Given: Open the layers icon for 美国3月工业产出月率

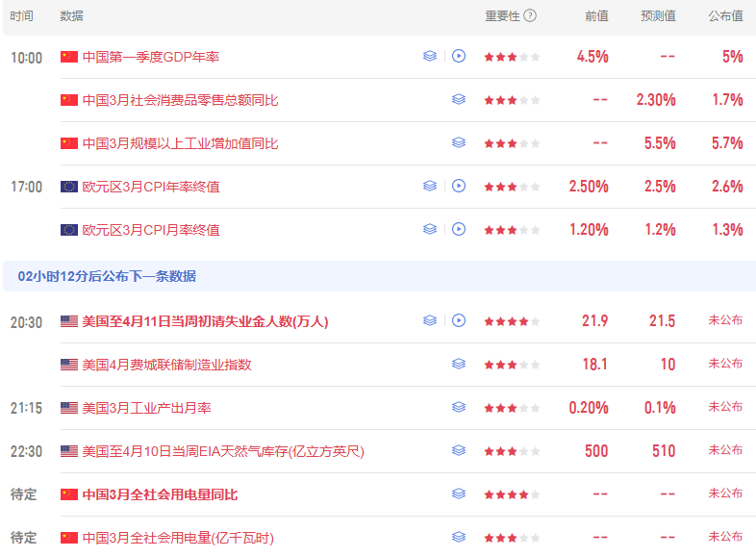Looking at the screenshot, I should [459, 407].
